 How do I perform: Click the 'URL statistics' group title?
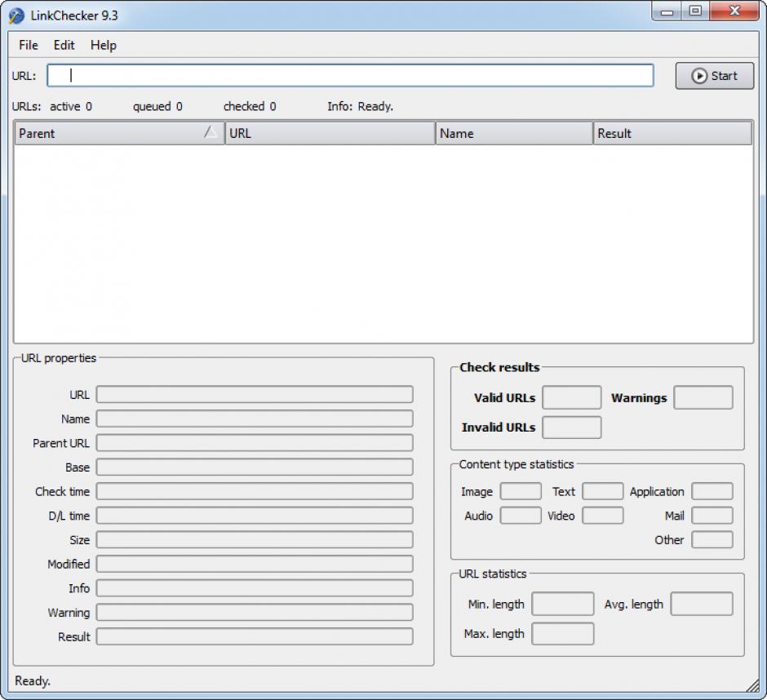pyautogui.click(x=493, y=574)
